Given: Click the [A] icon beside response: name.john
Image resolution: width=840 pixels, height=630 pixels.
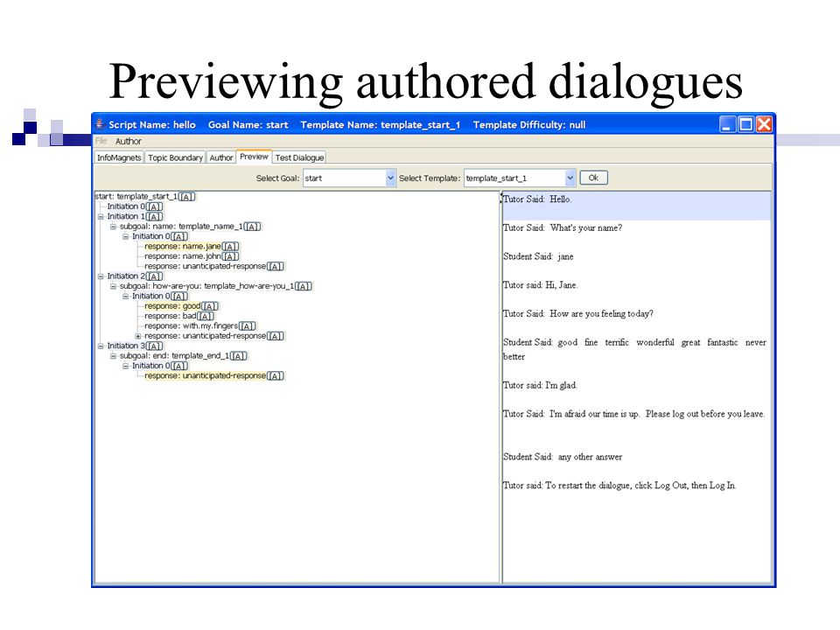Looking at the screenshot, I should (x=230, y=256).
